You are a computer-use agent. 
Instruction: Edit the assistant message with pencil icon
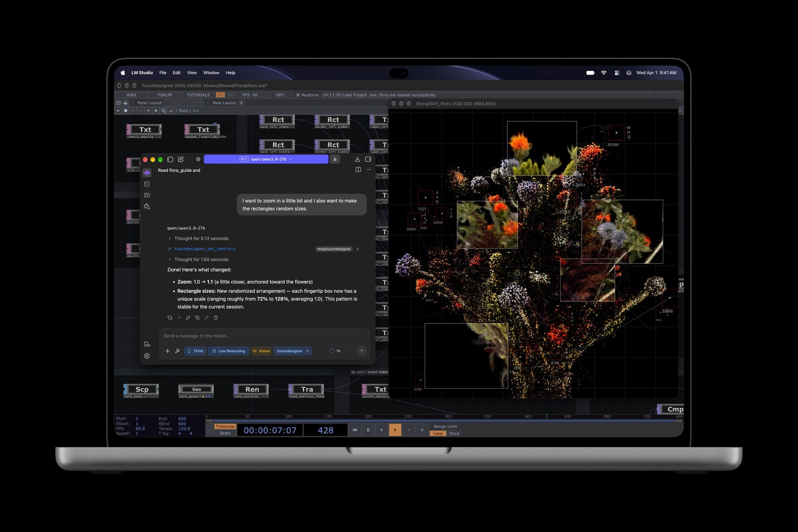[x=206, y=317]
